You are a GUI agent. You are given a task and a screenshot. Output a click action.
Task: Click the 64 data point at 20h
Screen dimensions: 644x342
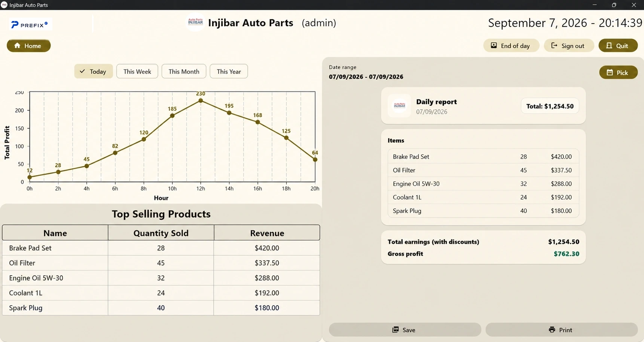315,159
